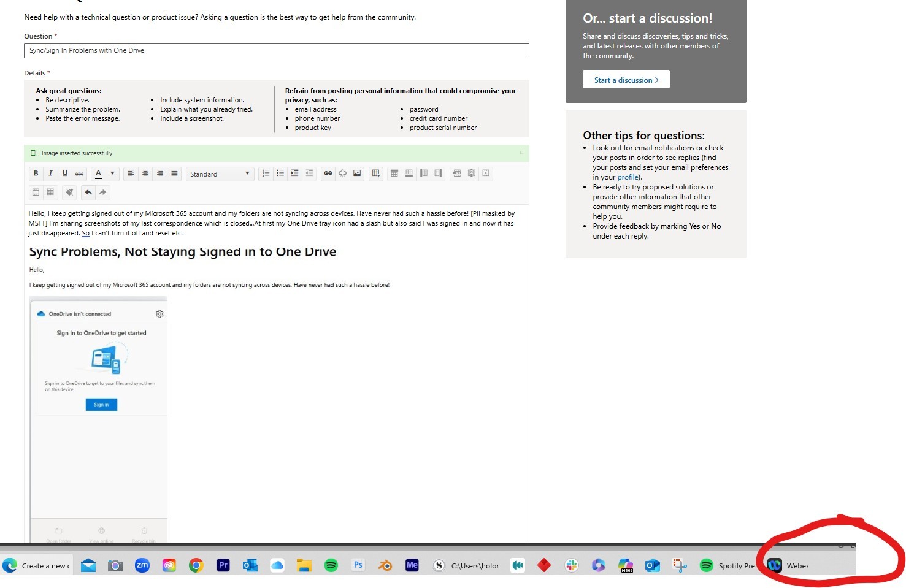The height and width of the screenshot is (588, 906).
Task: Insert a hyperlink
Action: pyautogui.click(x=328, y=174)
